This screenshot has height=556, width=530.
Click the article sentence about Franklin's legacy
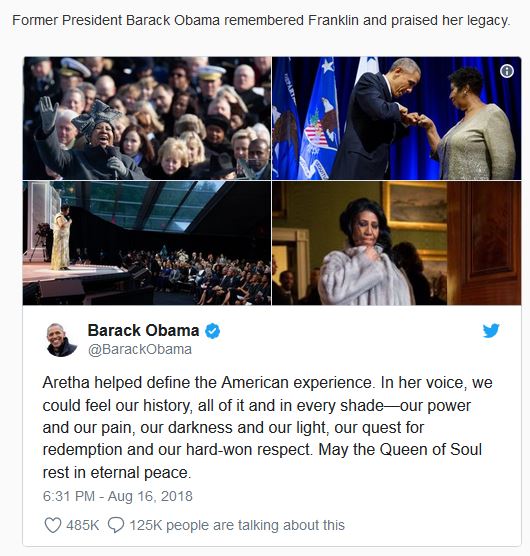(x=261, y=20)
